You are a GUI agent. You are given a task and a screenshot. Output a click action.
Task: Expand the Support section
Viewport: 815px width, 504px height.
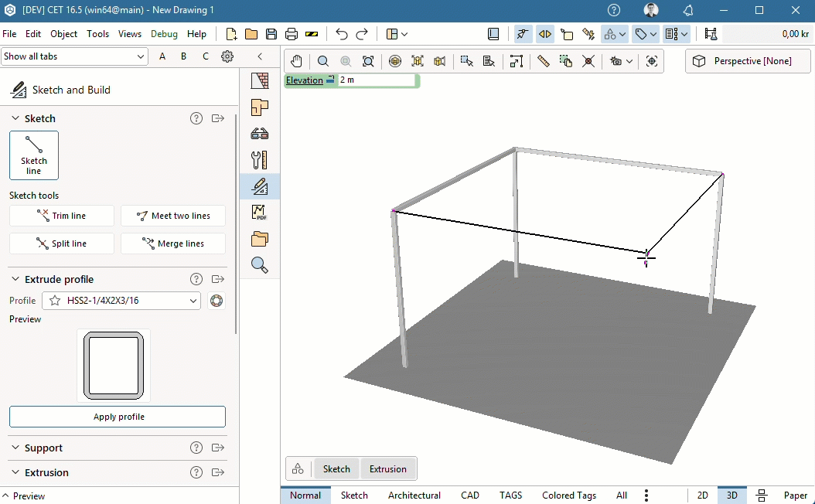[15, 448]
